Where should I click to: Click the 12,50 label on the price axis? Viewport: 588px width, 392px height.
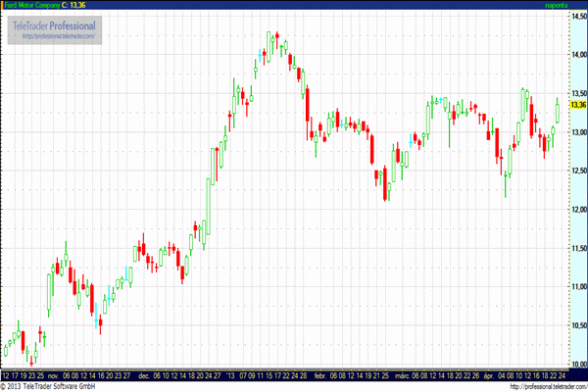(577, 171)
